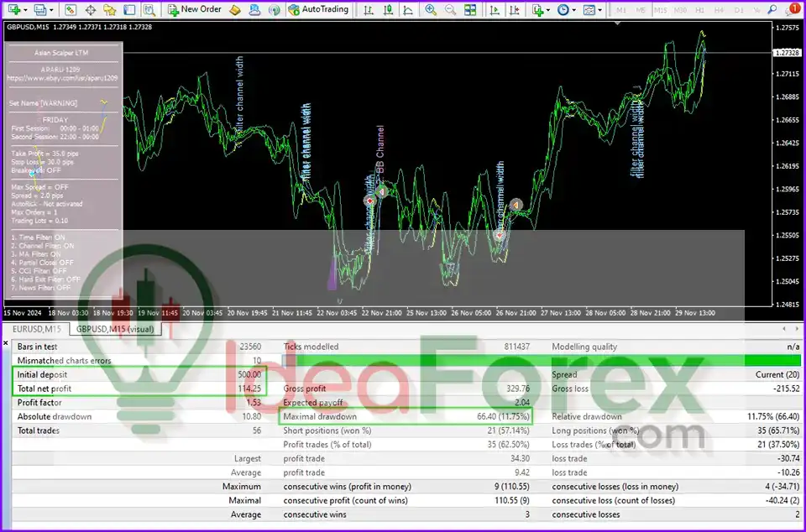806x532 pixels.
Task: Switch to the GBPUSD,M15 (visual) tab
Action: pos(115,329)
